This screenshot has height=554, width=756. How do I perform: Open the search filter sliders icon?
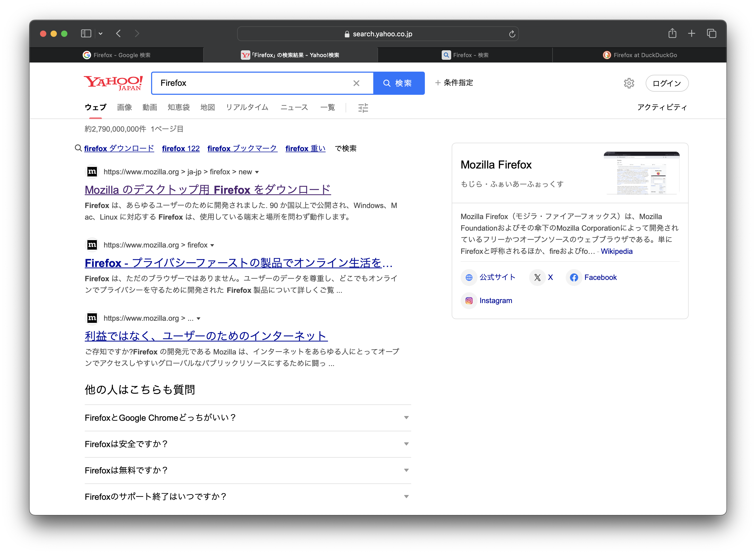(363, 108)
